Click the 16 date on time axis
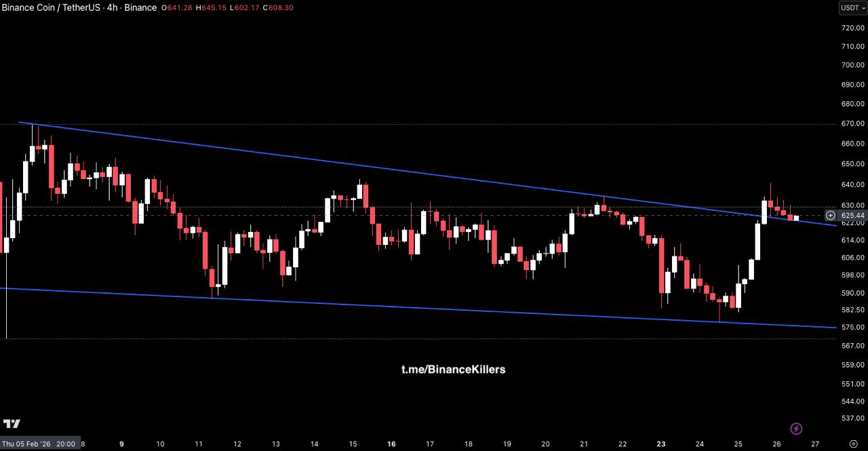Image resolution: width=868 pixels, height=451 pixels. (391, 444)
